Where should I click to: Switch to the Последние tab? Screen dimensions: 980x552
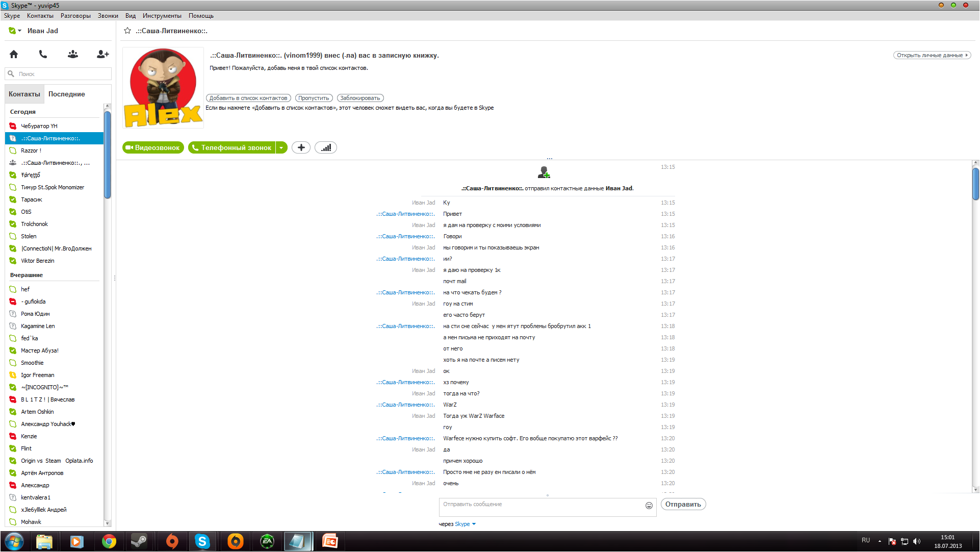[x=67, y=94]
